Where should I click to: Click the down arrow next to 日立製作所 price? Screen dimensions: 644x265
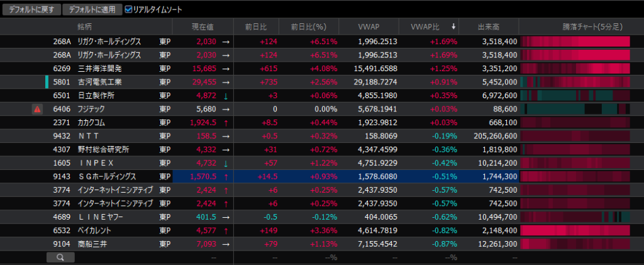pyautogui.click(x=226, y=96)
